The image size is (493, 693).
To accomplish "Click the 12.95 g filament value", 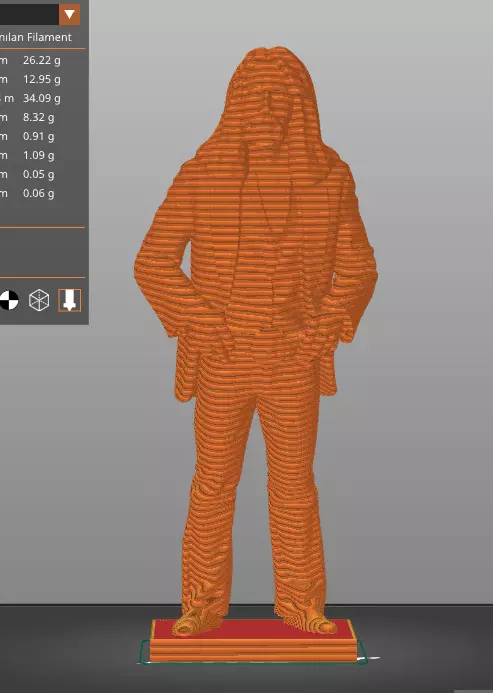I will [42, 80].
